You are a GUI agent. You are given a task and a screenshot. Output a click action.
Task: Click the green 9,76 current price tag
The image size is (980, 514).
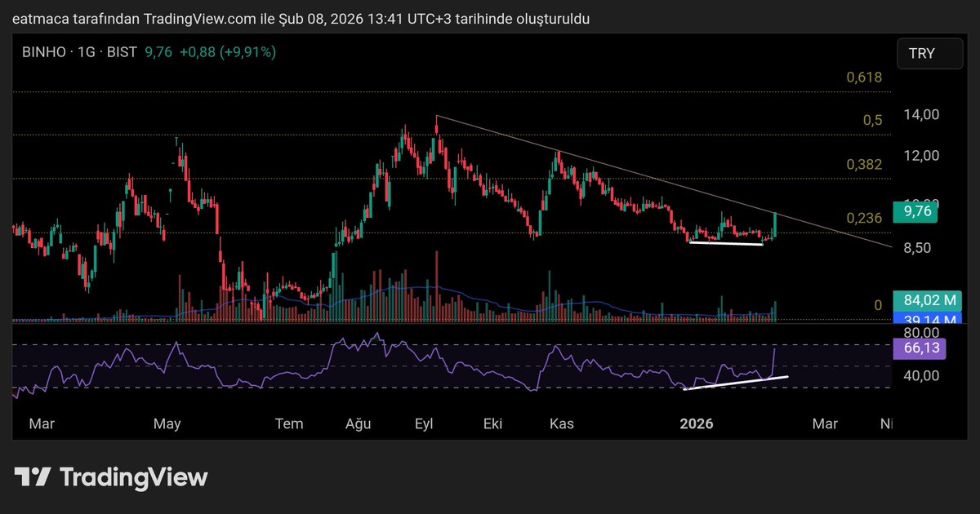[915, 212]
